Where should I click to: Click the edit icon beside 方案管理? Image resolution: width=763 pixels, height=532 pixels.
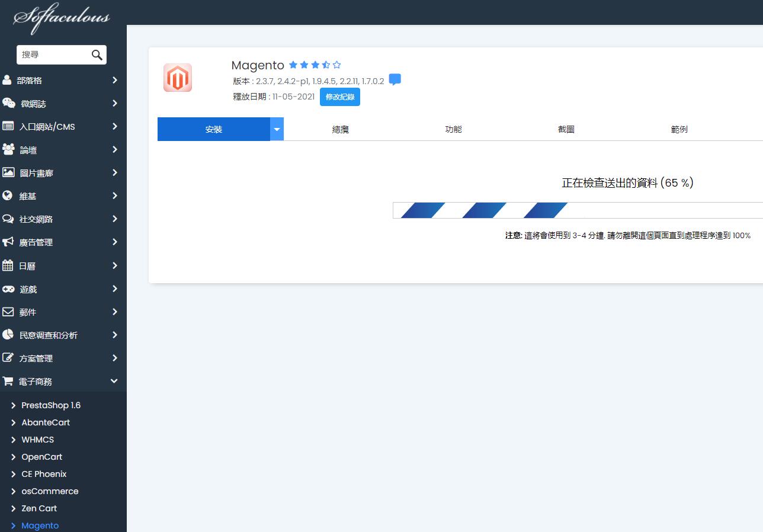(8, 358)
